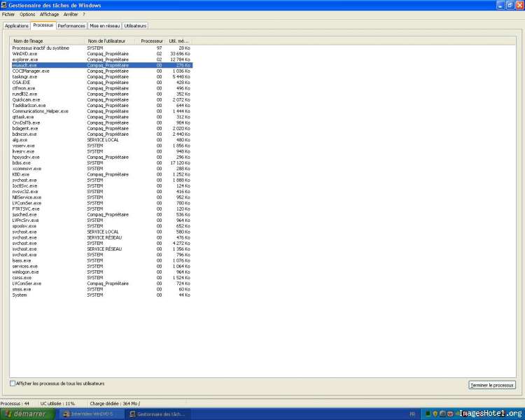The width and height of the screenshot is (525, 420).
Task: Select the WinDVD.exe process
Action: (x=101, y=54)
